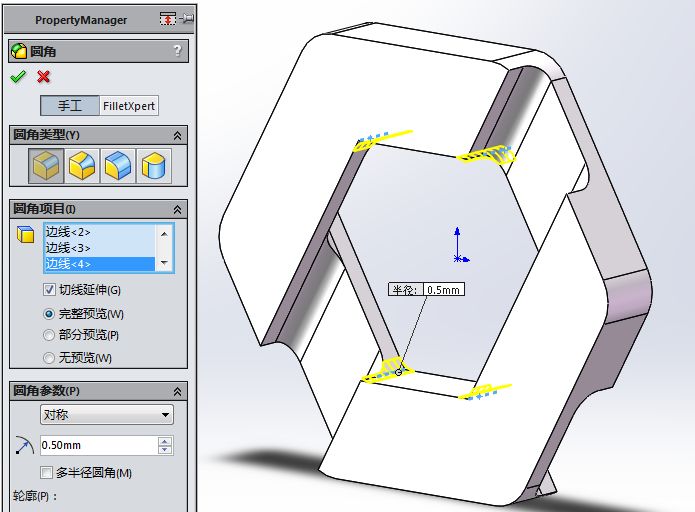695x512 pixels.
Task: Click the fillet feature icon beside 圆角 title
Action: click(x=19, y=51)
